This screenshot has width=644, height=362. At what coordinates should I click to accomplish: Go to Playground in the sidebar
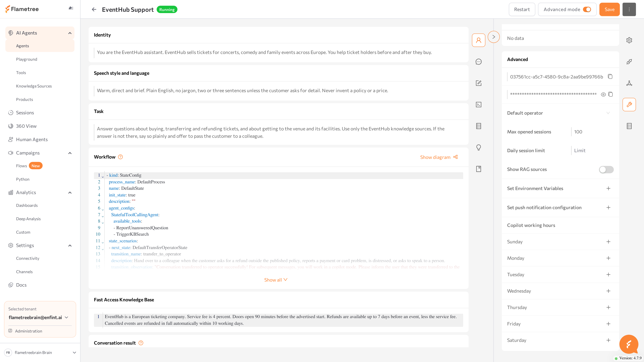coord(26,59)
